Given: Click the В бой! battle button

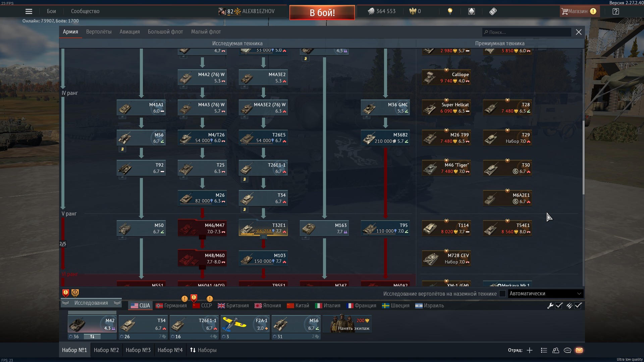Looking at the screenshot, I should (x=322, y=12).
